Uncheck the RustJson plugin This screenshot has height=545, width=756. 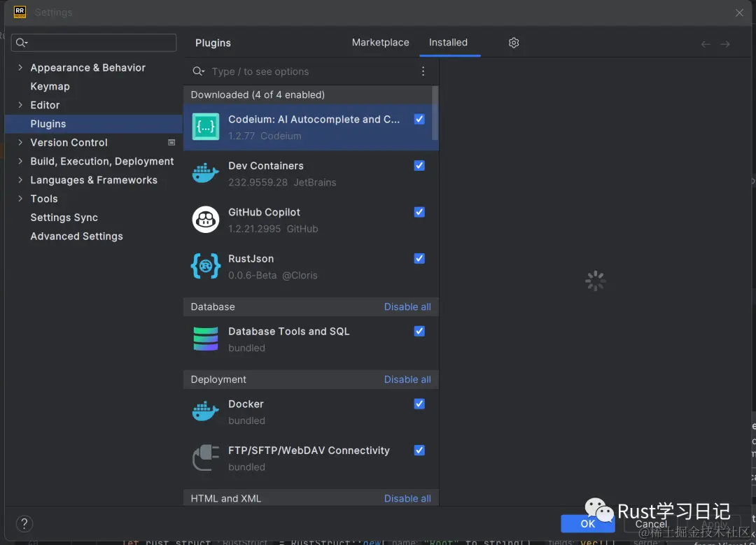(419, 258)
